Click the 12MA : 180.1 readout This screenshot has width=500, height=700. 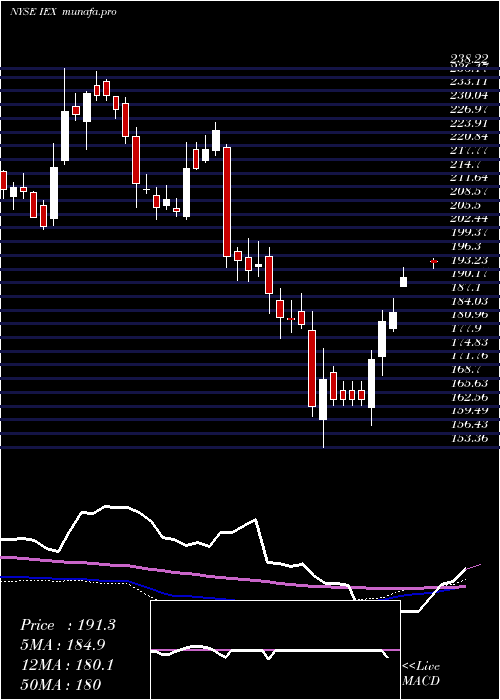click(66, 665)
